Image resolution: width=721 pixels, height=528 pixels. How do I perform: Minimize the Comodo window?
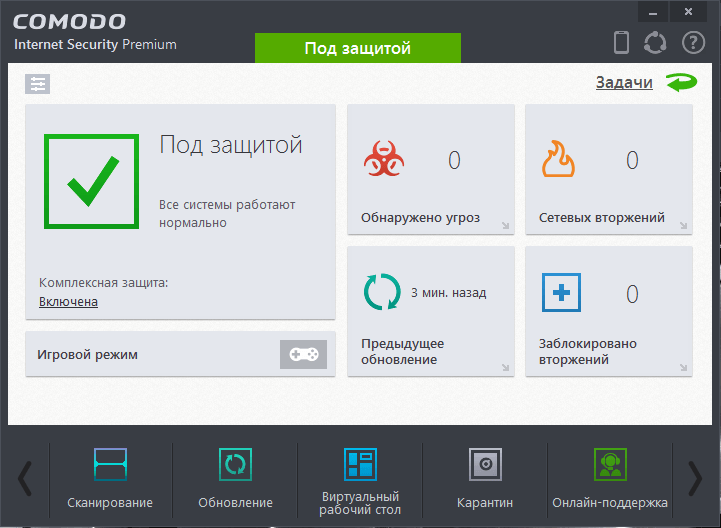653,12
